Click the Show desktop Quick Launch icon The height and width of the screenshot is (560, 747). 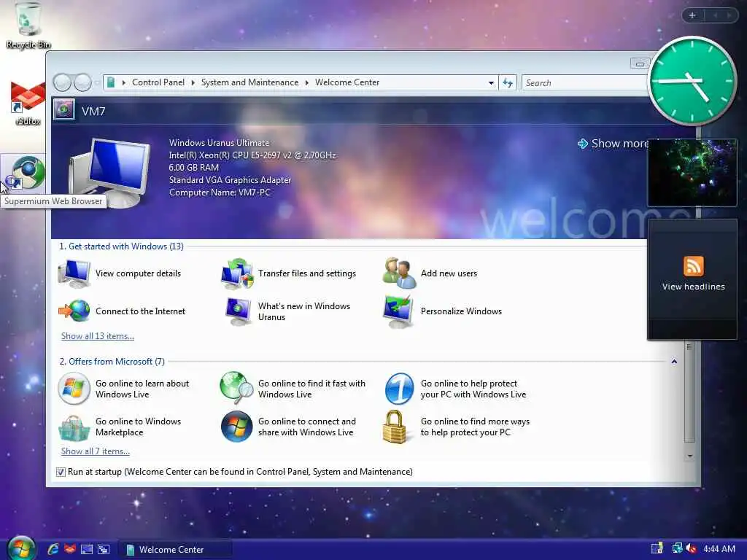click(x=87, y=550)
